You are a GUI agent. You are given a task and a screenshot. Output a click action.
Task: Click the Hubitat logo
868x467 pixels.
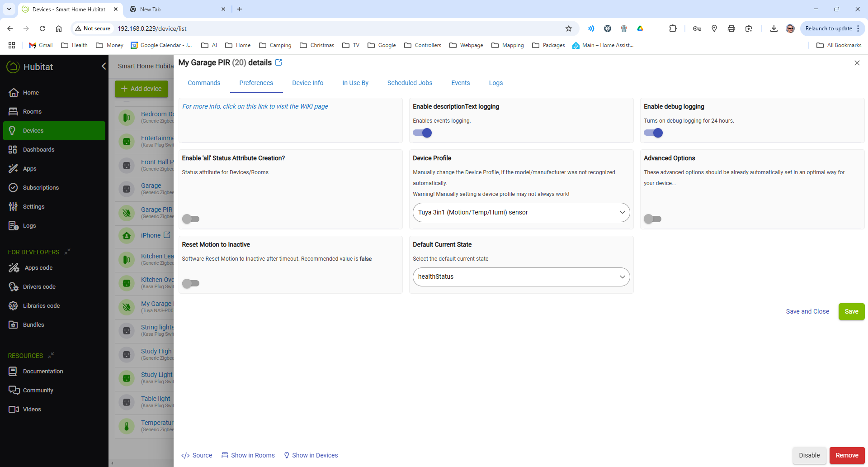tap(30, 67)
